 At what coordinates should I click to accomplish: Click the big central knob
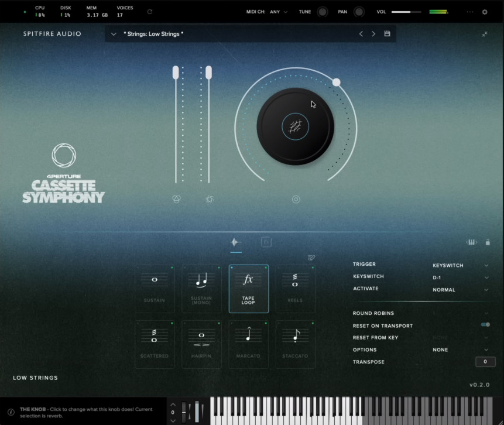click(x=296, y=126)
